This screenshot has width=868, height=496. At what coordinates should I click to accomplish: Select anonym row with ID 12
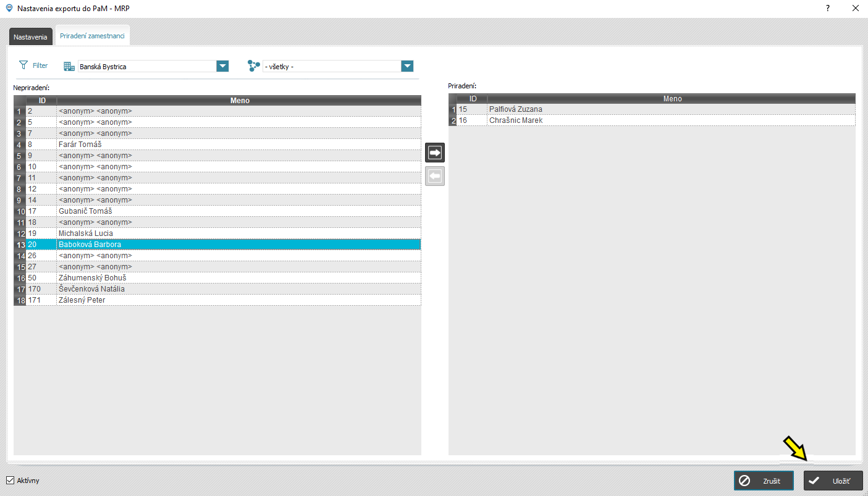point(217,189)
